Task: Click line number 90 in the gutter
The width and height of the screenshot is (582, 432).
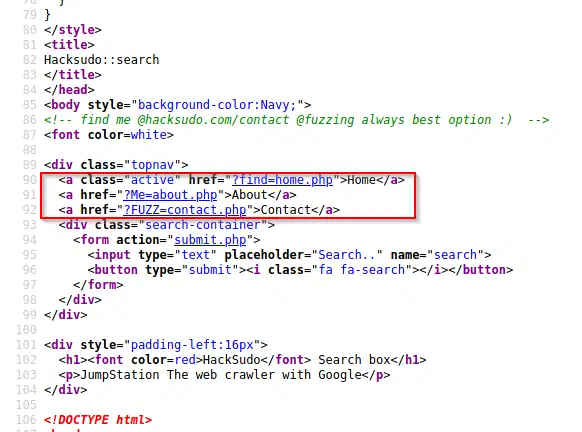Action: click(30, 180)
